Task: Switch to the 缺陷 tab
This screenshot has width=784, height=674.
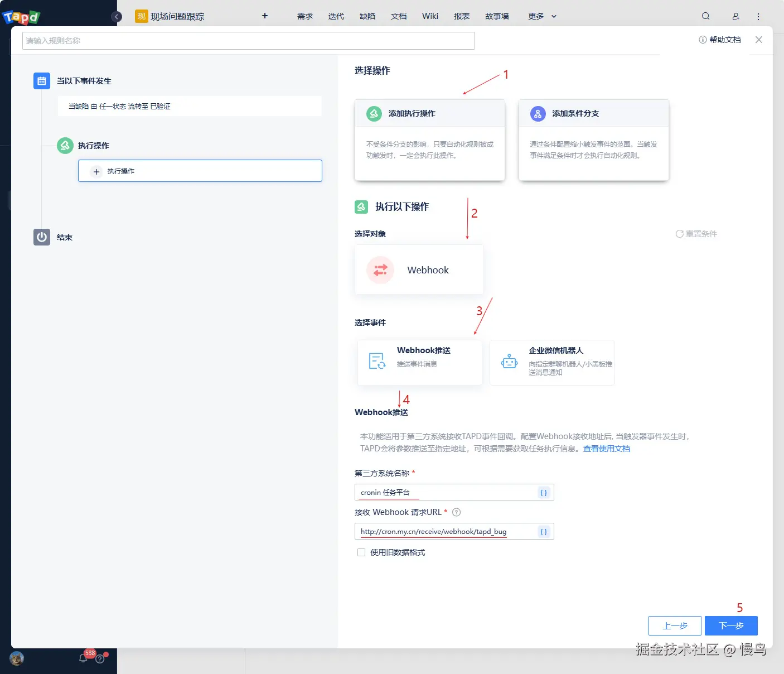Action: tap(367, 16)
